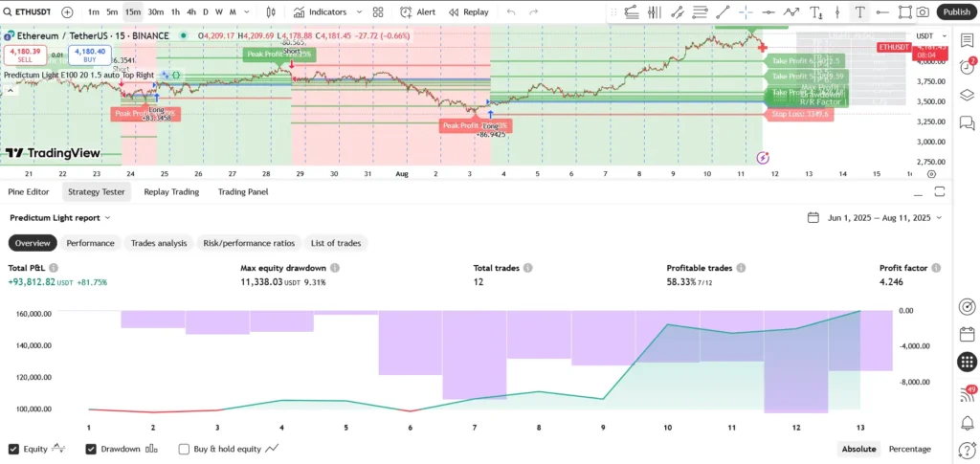Click the Publish button
Screen dimensions: 980x464
click(956, 11)
